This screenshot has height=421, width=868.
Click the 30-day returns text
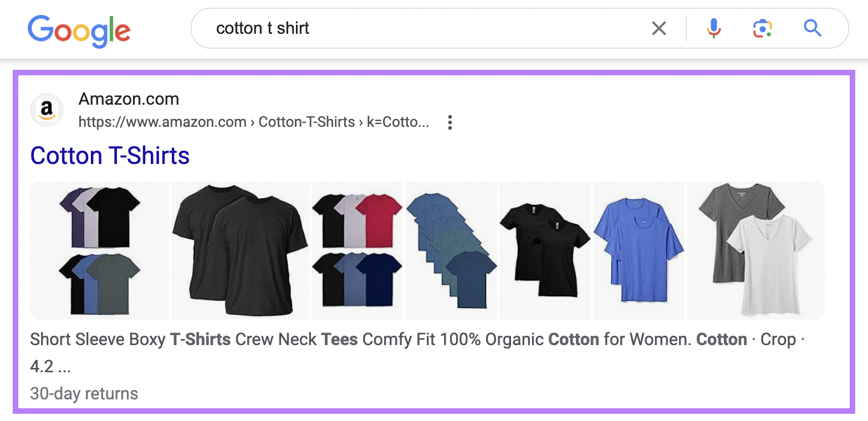click(84, 394)
